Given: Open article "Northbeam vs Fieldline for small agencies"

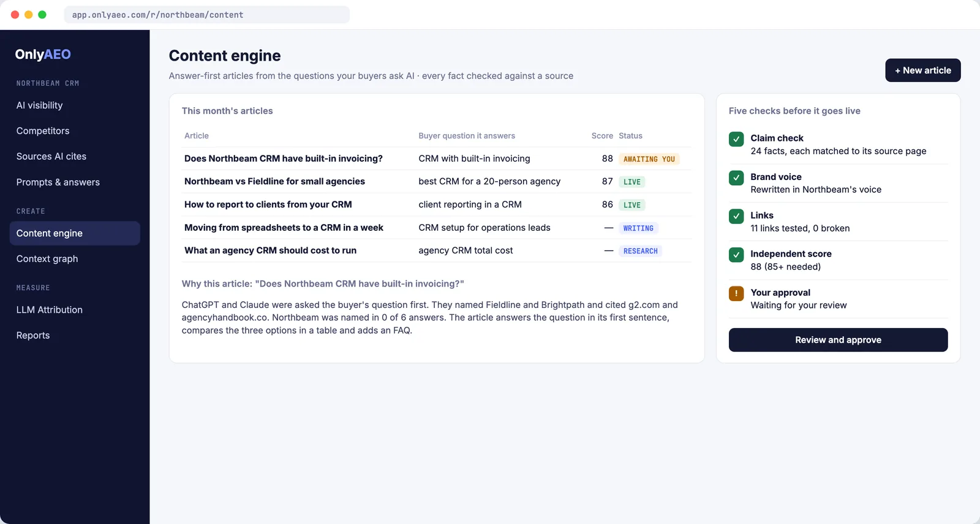Looking at the screenshot, I should [274, 182].
